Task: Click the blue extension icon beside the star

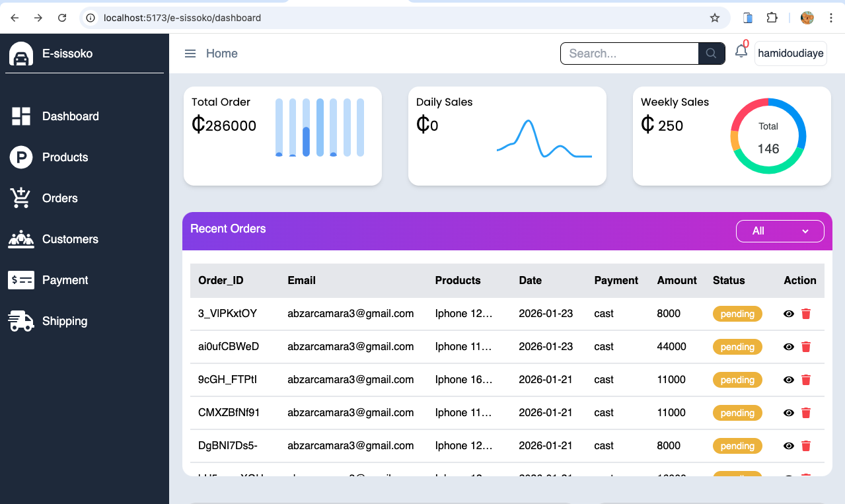Action: (748, 18)
